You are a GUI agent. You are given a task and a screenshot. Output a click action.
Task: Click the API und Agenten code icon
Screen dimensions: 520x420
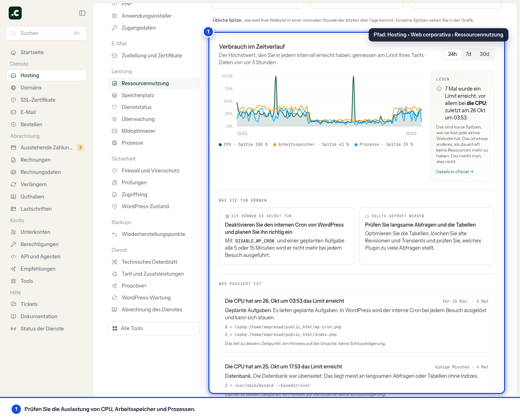point(13,257)
